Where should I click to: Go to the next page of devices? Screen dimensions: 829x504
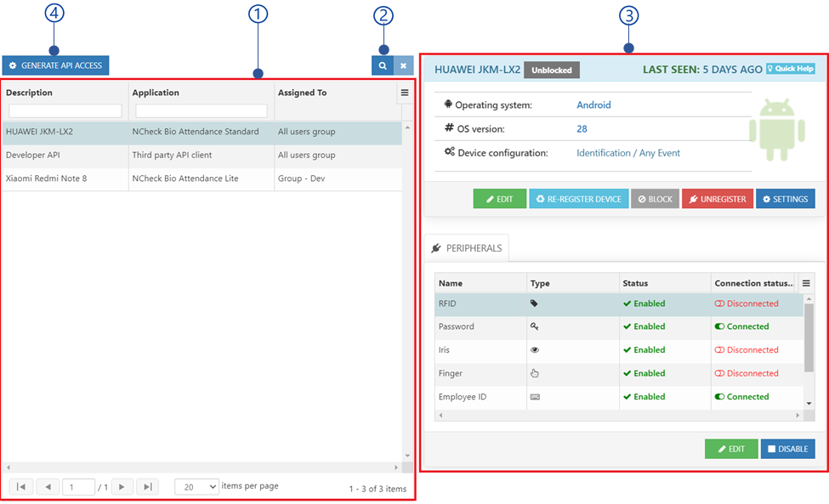coord(122,486)
